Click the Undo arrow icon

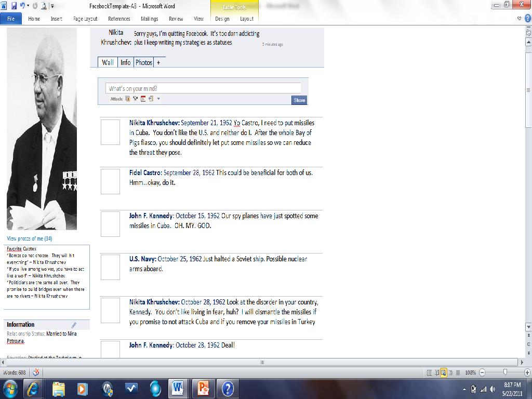[22, 6]
